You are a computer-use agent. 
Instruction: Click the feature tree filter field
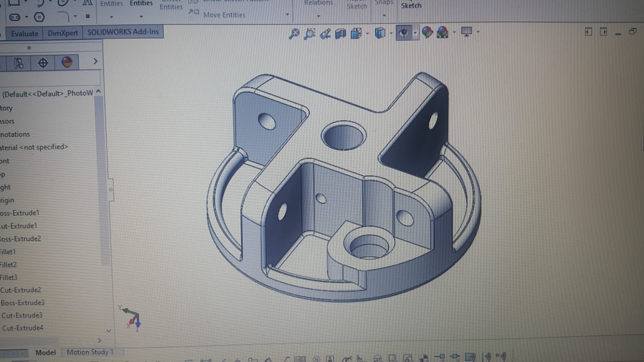(x=50, y=78)
